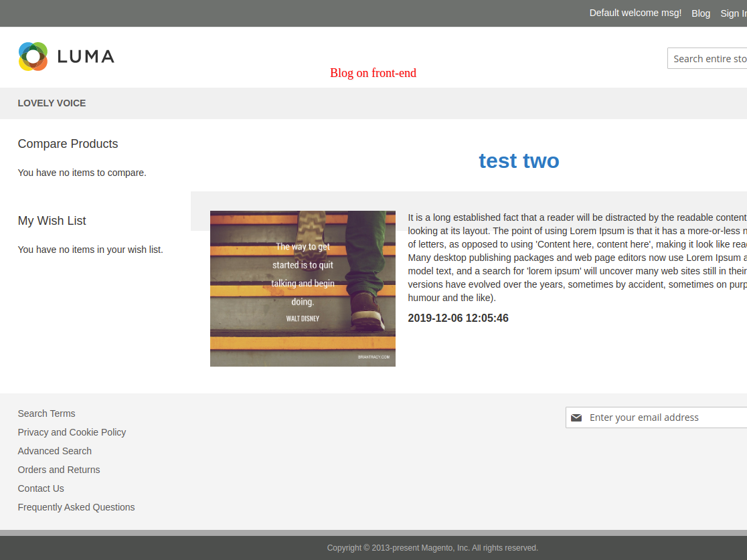Open the 'test two' blog post title

coord(519,161)
